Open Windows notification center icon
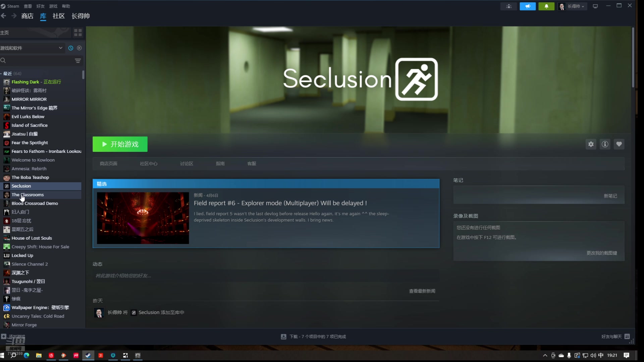This screenshot has height=362, width=644. click(627, 355)
